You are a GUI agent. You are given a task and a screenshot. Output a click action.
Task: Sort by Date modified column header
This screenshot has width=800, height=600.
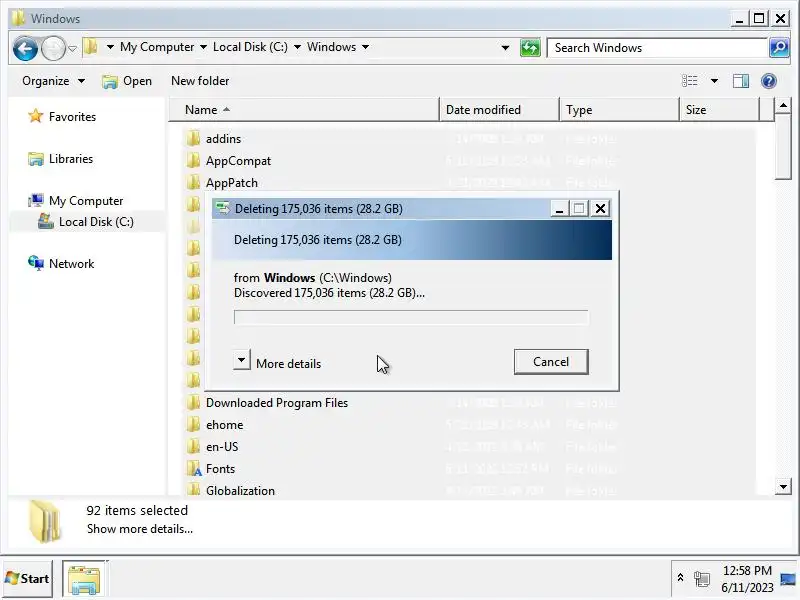(x=499, y=110)
